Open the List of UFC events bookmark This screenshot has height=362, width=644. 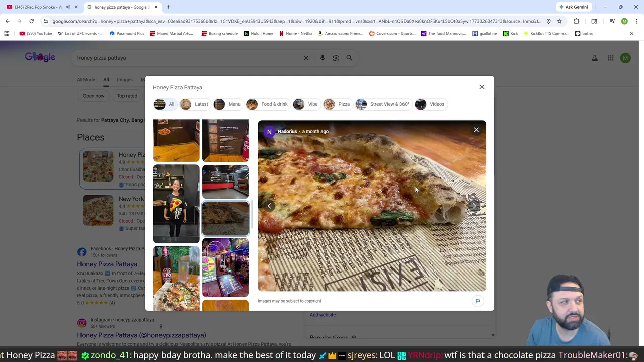(x=80, y=34)
